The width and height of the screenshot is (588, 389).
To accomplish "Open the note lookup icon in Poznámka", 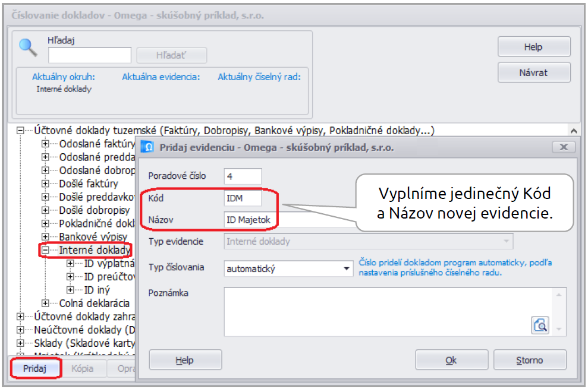I will click(540, 324).
